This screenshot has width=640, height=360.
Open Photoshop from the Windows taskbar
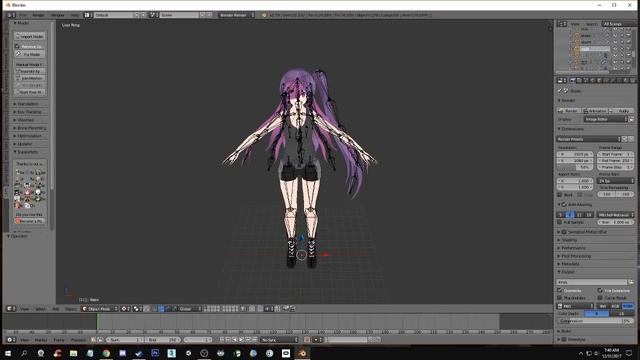pyautogui.click(x=155, y=353)
